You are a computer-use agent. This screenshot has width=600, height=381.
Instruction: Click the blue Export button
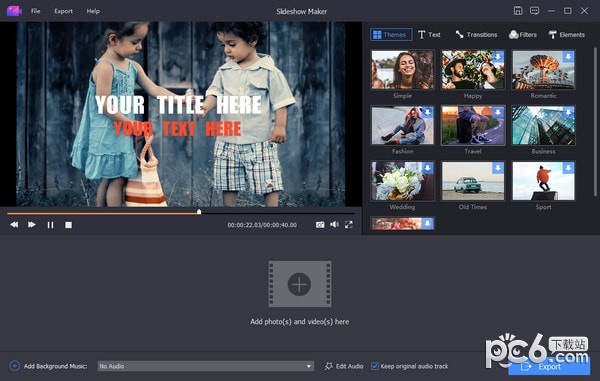coord(549,366)
